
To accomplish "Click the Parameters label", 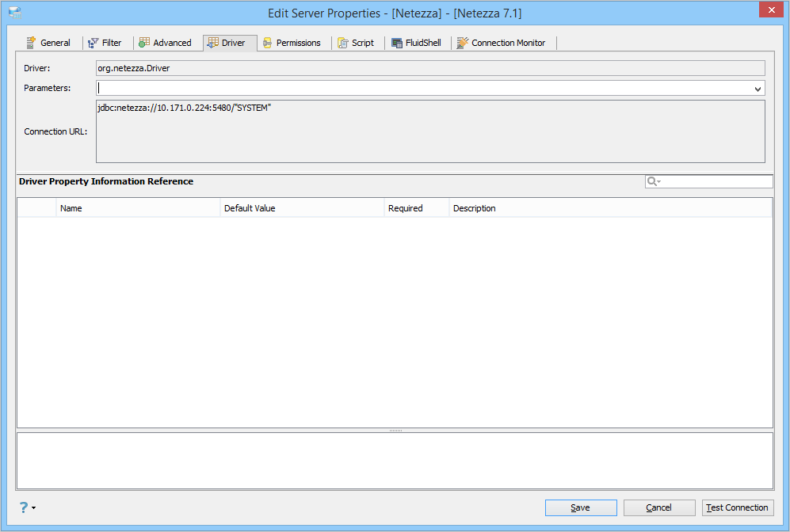I will coord(47,88).
